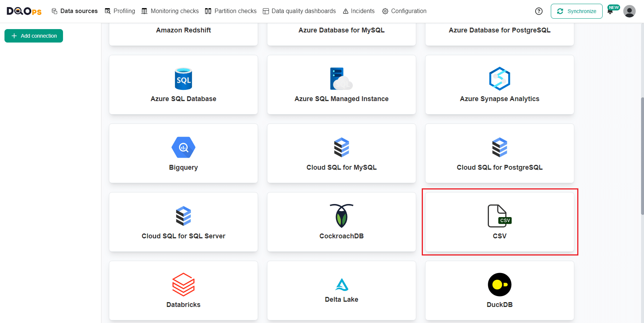644x323 pixels.
Task: Click plus icon in Add connection
Action: point(14,36)
